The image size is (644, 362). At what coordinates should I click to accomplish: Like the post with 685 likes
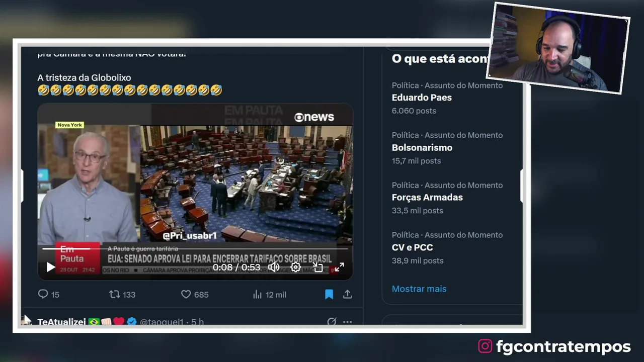195,295
